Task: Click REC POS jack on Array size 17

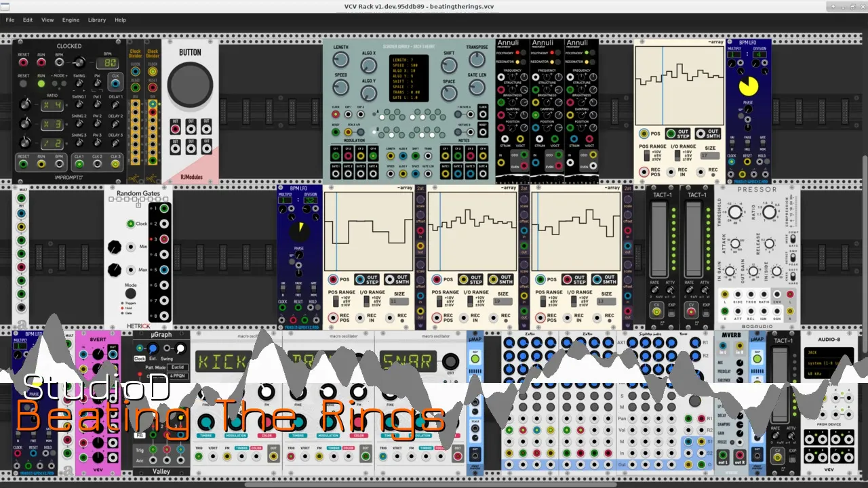Action: (644, 171)
